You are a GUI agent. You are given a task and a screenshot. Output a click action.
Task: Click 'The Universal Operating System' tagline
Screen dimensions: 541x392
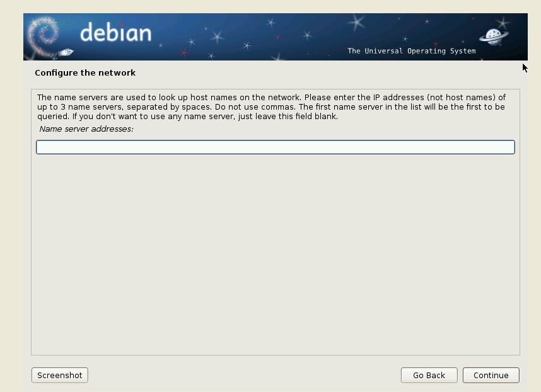pos(412,51)
